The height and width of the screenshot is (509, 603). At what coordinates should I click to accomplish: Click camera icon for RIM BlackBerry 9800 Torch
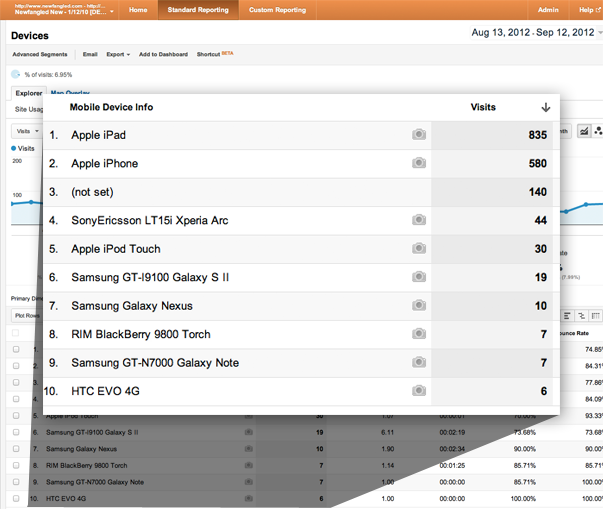419,334
